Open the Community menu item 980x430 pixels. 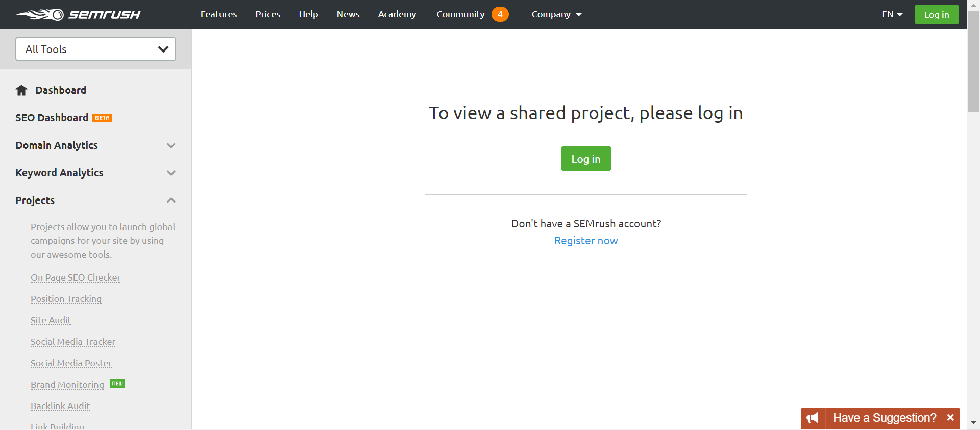point(460,14)
